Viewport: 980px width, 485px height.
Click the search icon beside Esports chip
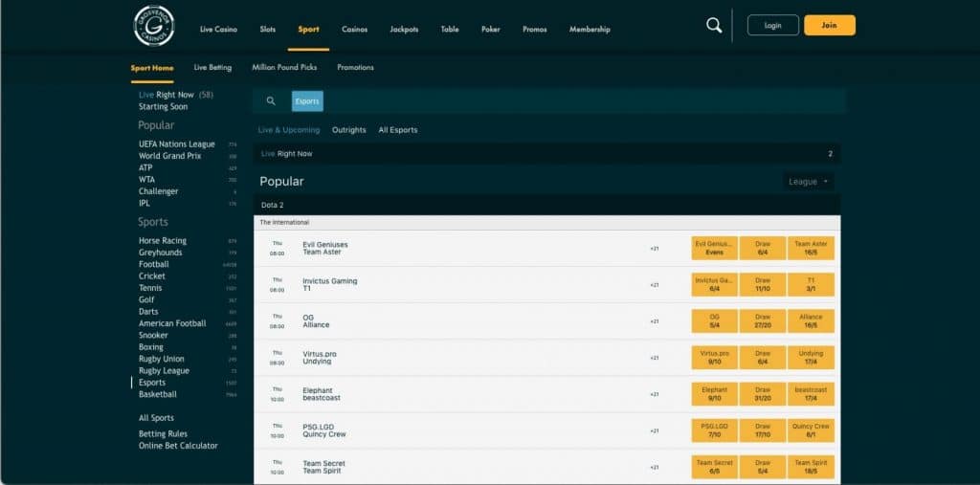(x=271, y=101)
